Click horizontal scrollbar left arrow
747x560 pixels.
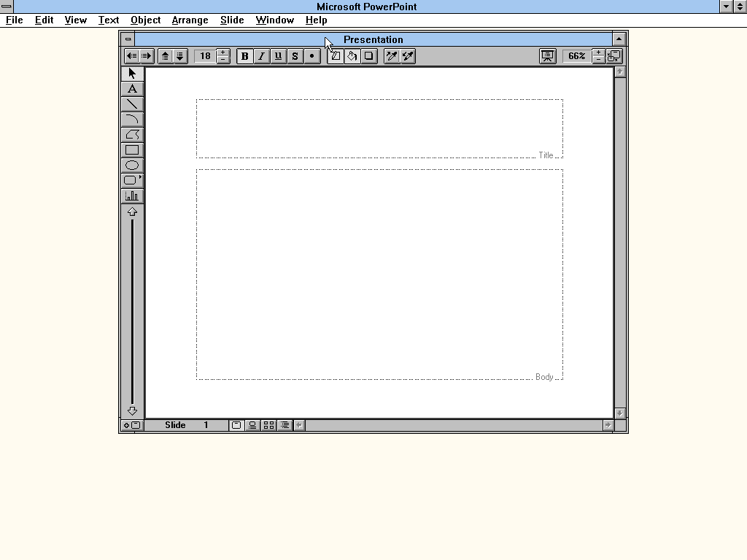[299, 425]
